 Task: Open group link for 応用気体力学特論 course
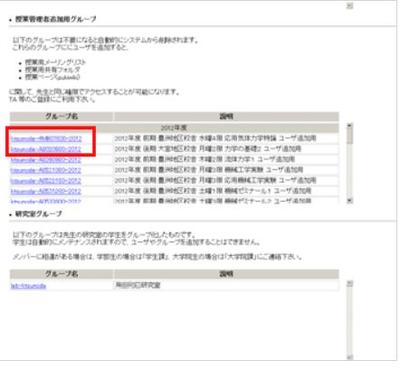pyautogui.click(x=46, y=138)
